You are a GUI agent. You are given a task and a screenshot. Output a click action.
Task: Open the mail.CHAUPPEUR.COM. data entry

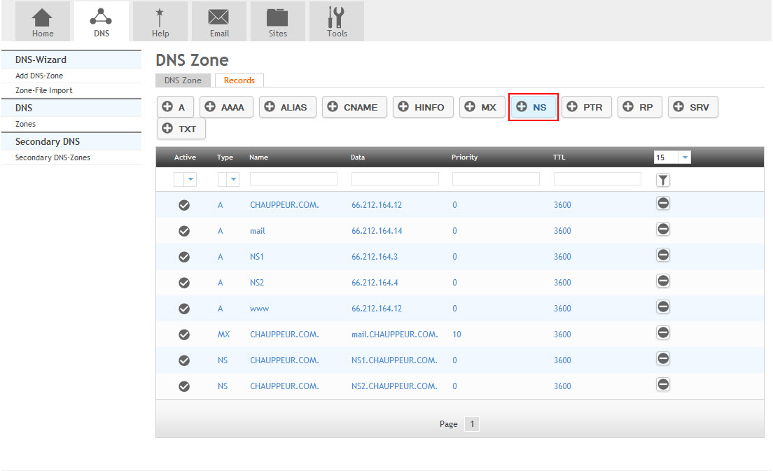point(394,334)
